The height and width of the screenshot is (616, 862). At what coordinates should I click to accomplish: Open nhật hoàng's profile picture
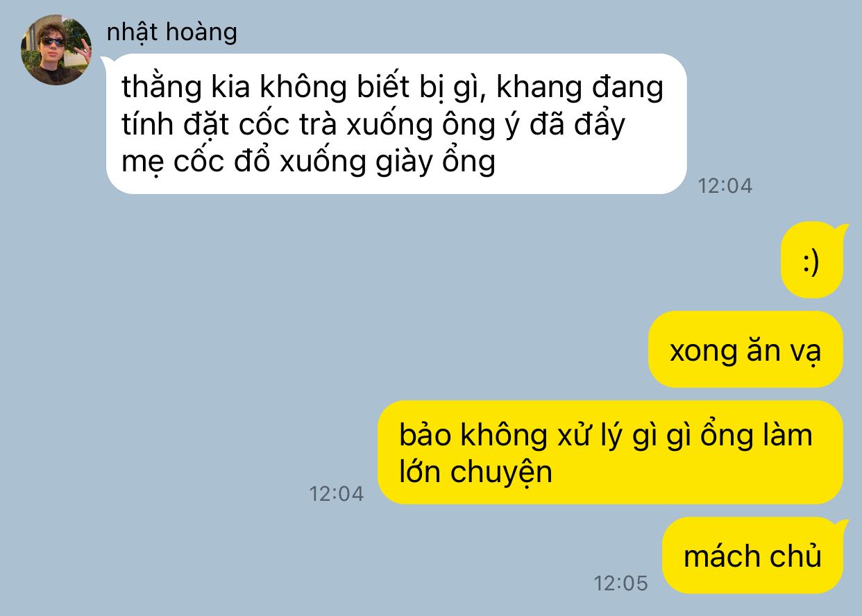57,50
